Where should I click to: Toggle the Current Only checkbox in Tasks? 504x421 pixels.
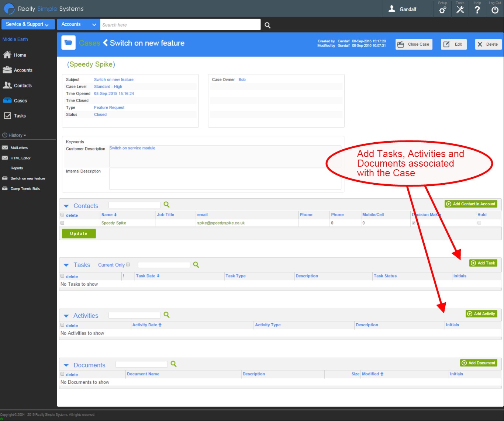pos(128,264)
